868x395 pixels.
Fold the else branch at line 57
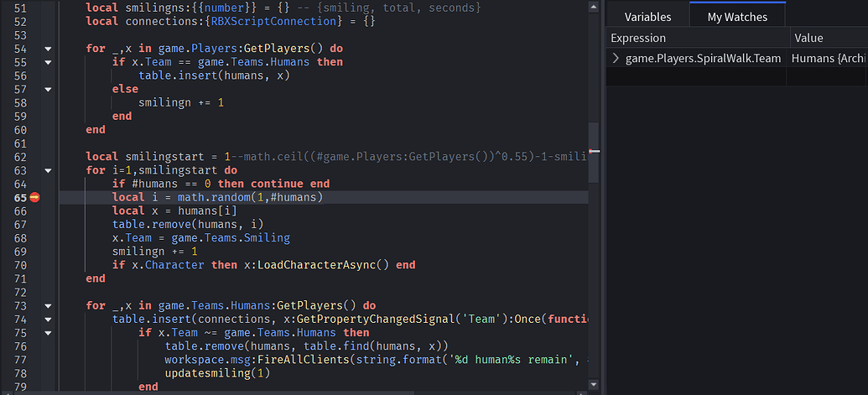(48, 89)
